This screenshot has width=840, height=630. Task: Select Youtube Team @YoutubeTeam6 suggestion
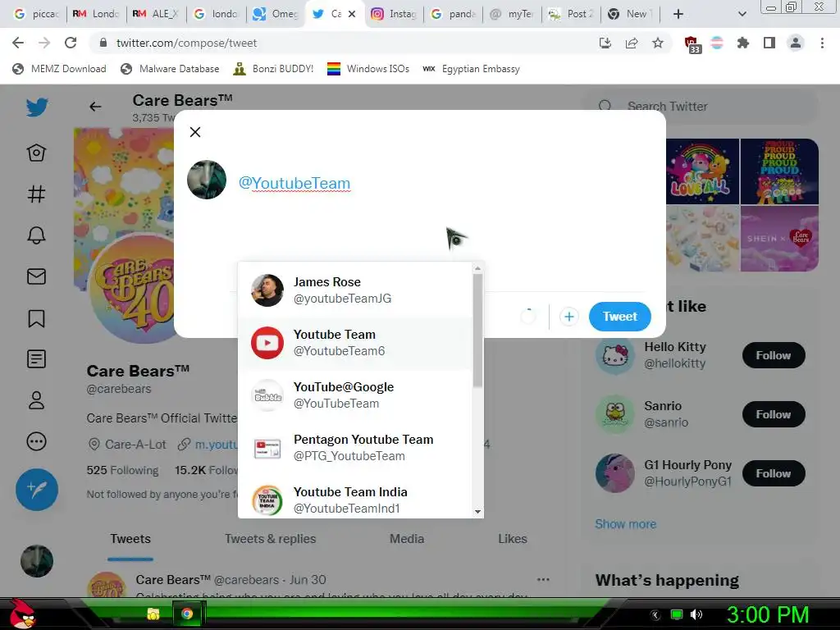(x=356, y=342)
